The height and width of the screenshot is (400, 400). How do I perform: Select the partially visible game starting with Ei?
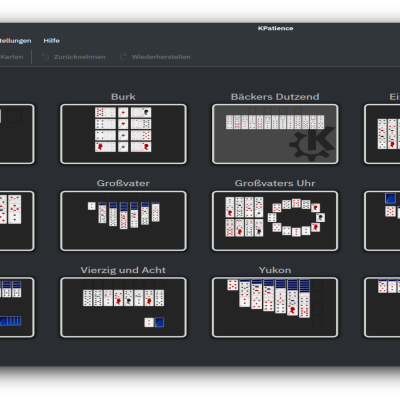pyautogui.click(x=382, y=134)
